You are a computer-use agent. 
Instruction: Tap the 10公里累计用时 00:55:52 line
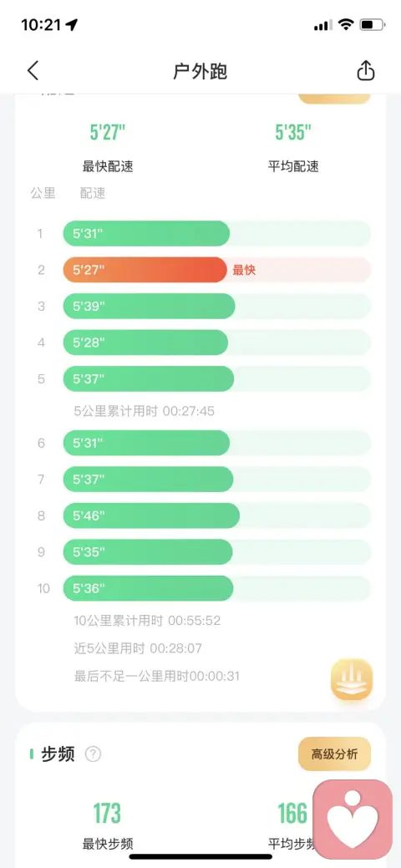click(x=147, y=621)
